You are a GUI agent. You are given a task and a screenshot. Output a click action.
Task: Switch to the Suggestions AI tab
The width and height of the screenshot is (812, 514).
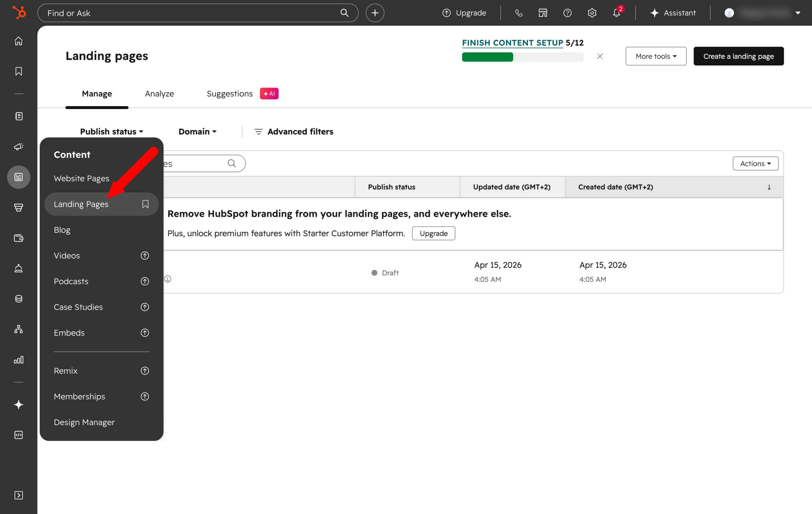[x=242, y=93]
